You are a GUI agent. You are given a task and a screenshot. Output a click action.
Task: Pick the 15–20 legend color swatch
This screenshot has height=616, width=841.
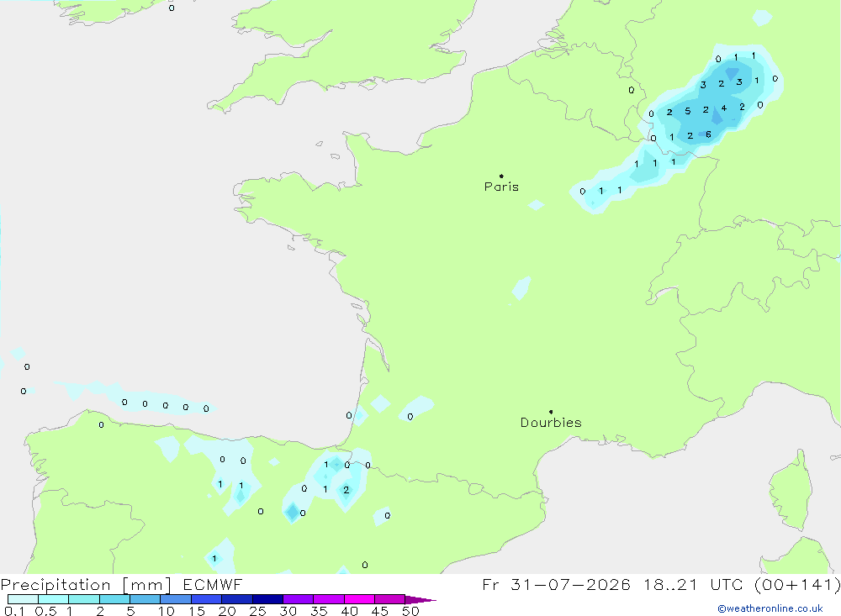[207, 599]
